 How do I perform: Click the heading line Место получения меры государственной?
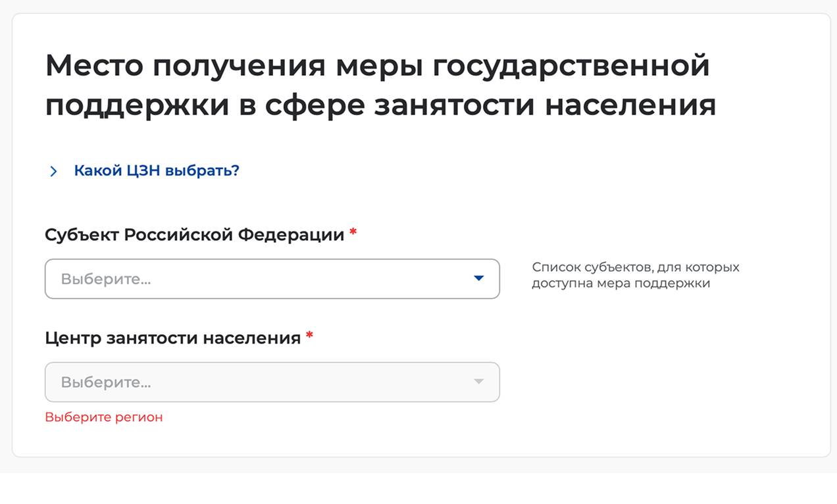point(377,66)
